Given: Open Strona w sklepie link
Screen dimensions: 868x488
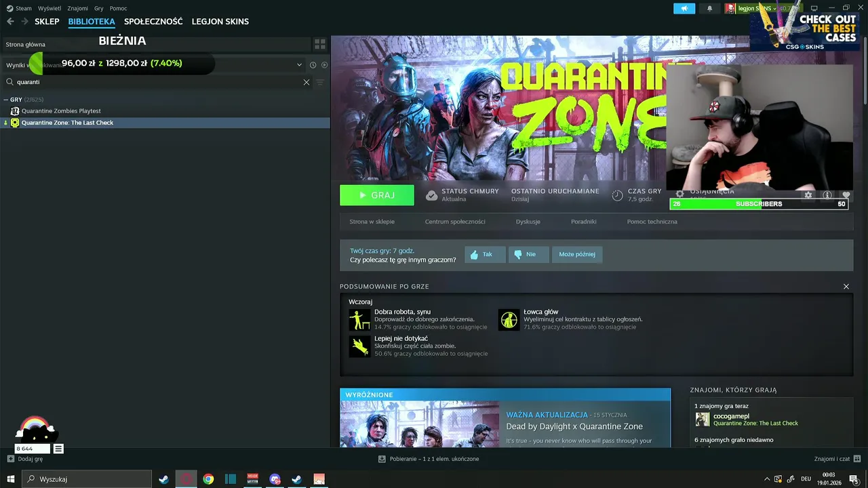Looking at the screenshot, I should point(372,222).
